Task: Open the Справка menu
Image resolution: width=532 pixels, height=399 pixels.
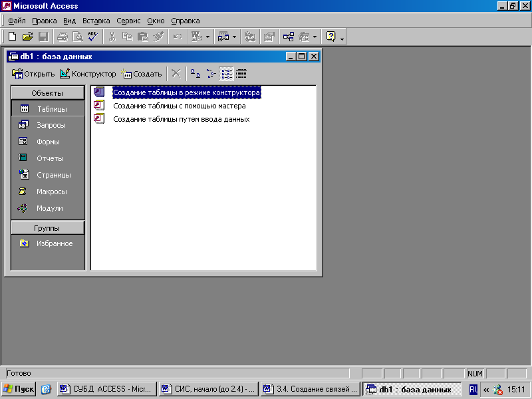Action: [186, 21]
